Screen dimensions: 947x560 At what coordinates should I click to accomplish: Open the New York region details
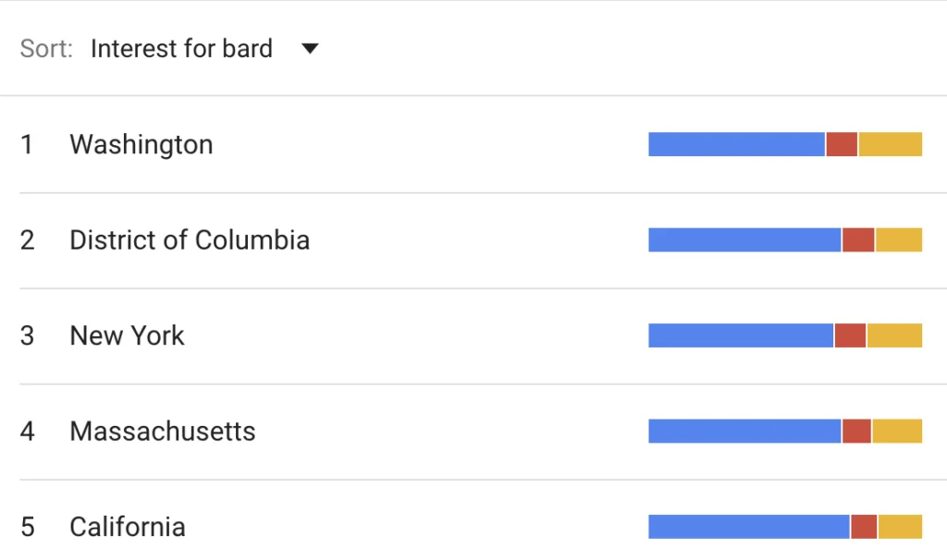point(127,335)
